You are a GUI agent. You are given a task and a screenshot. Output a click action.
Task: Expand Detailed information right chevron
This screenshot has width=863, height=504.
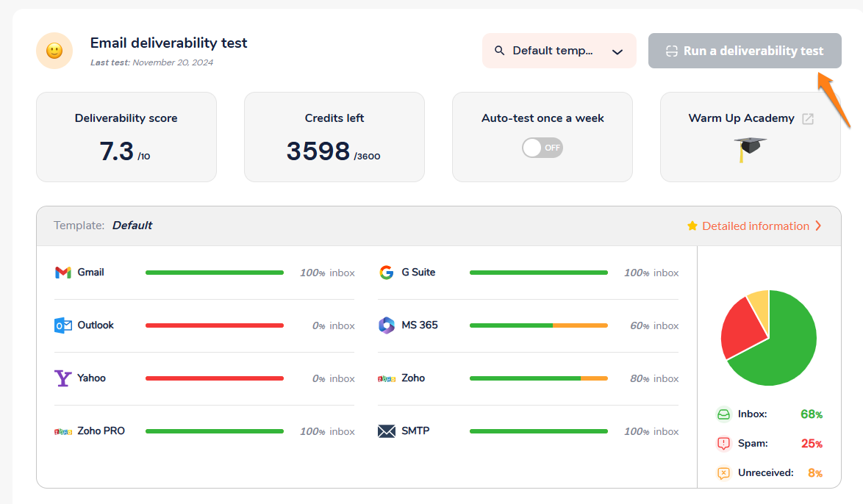(818, 226)
